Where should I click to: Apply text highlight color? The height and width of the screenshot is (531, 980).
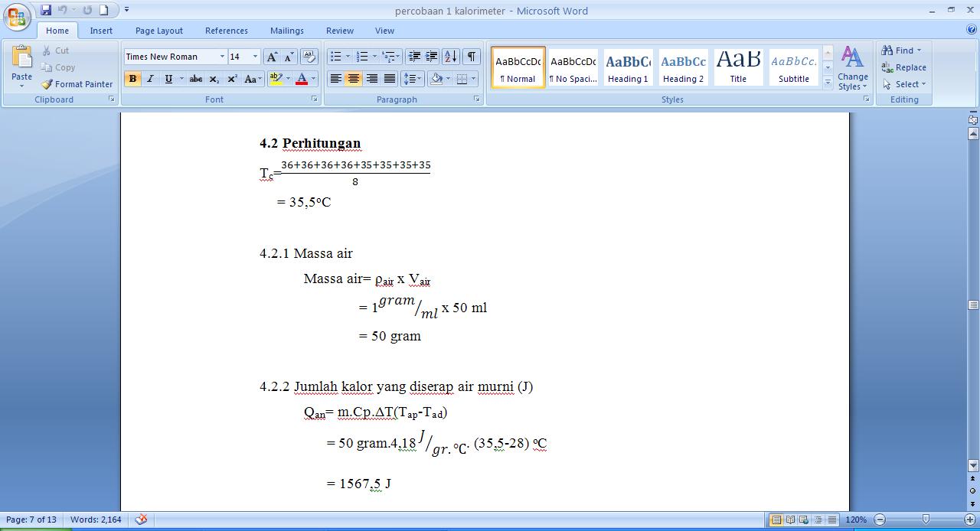point(276,79)
